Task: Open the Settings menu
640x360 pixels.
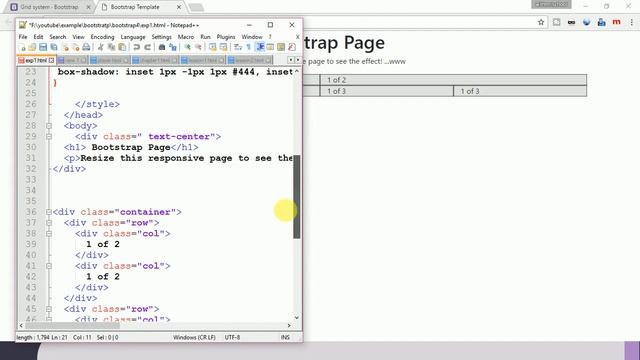Action: tap(162, 37)
